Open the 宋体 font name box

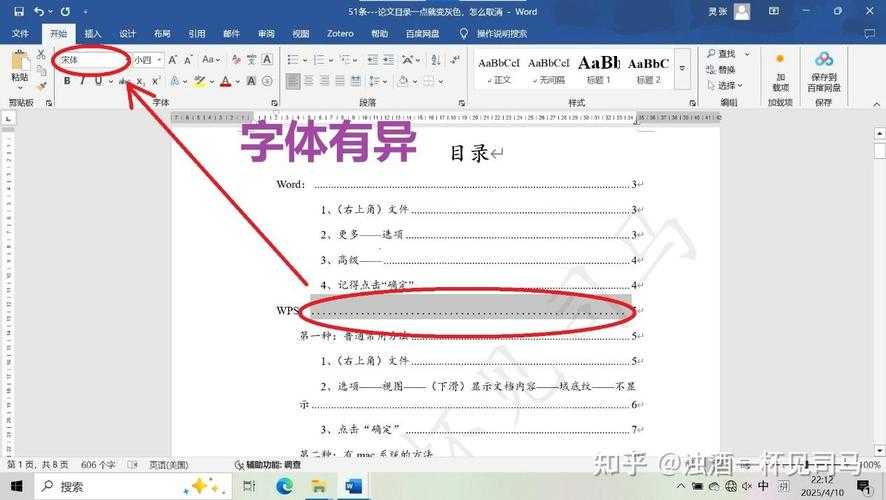pos(92,59)
